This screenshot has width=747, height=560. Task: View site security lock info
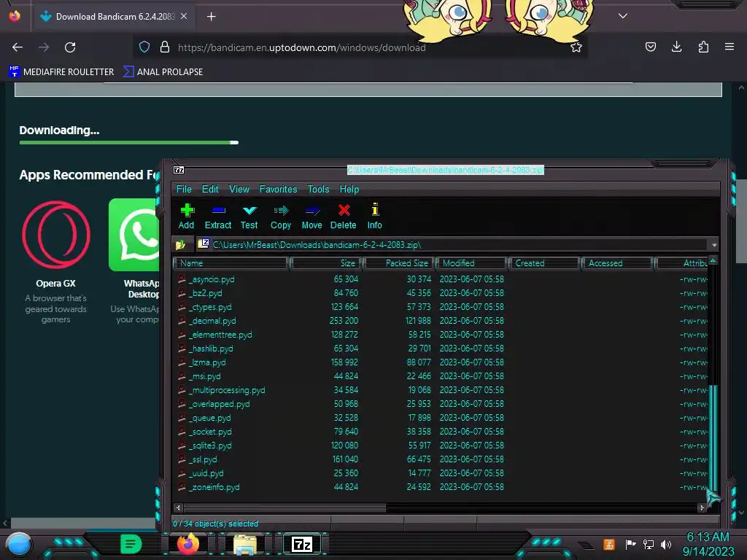point(165,47)
